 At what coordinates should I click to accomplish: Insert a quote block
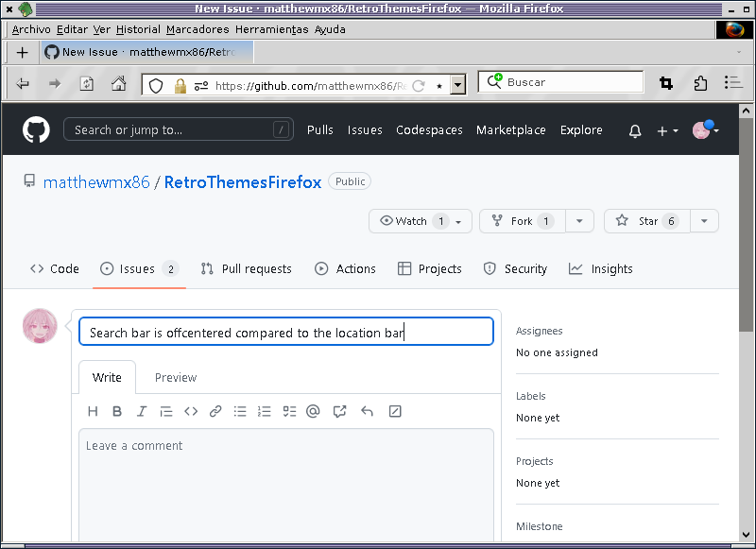(x=166, y=411)
